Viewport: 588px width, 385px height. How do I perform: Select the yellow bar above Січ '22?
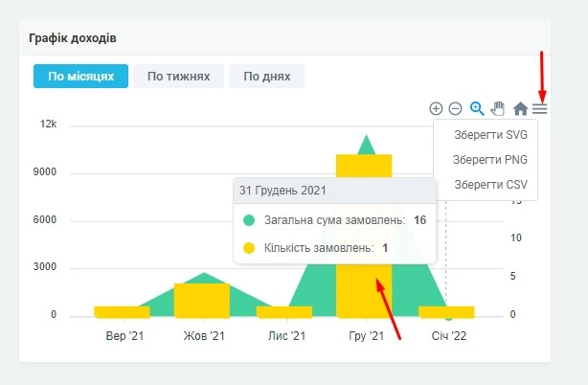click(x=446, y=311)
